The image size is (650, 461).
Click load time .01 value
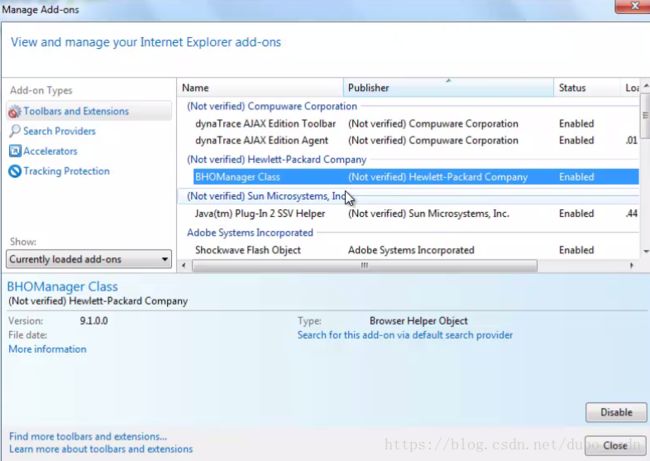click(632, 141)
